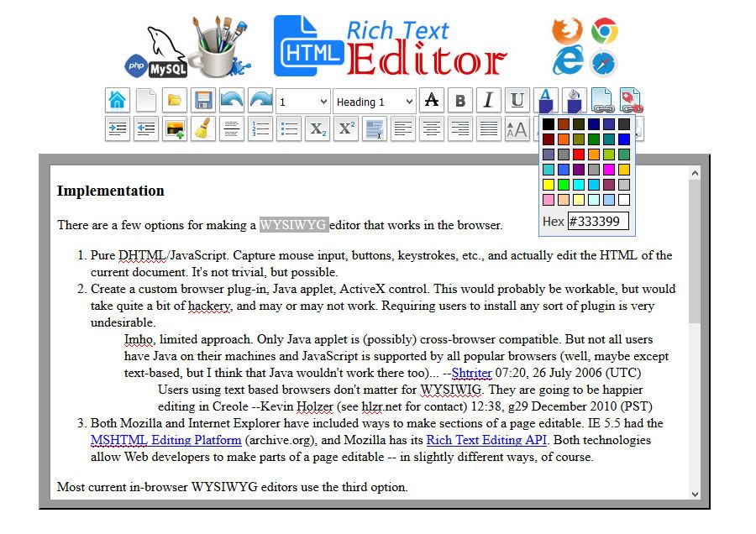Viewport: 756px width, 534px height.
Task: Apply strikethrough formatting
Action: [432, 100]
